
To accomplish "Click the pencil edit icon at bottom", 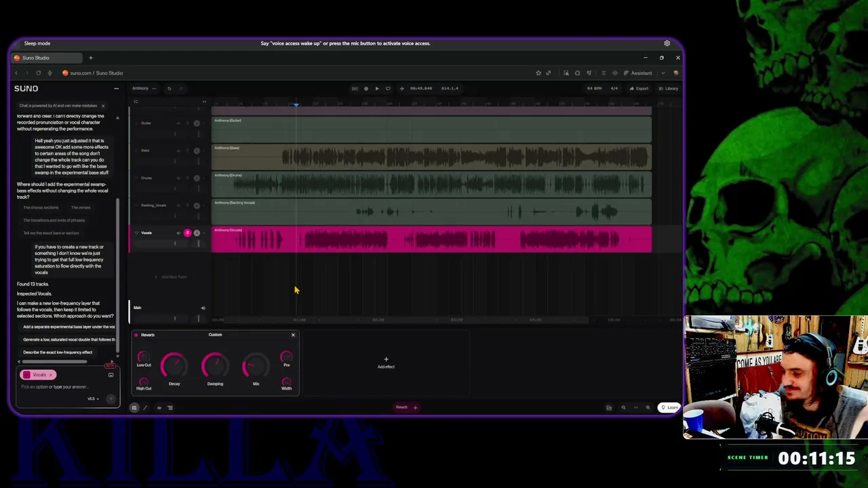I will coord(145,408).
